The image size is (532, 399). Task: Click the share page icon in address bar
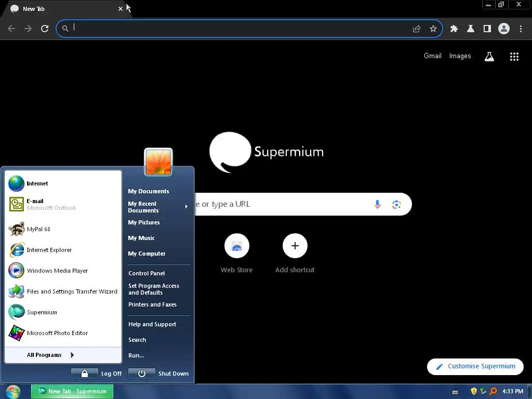417,29
